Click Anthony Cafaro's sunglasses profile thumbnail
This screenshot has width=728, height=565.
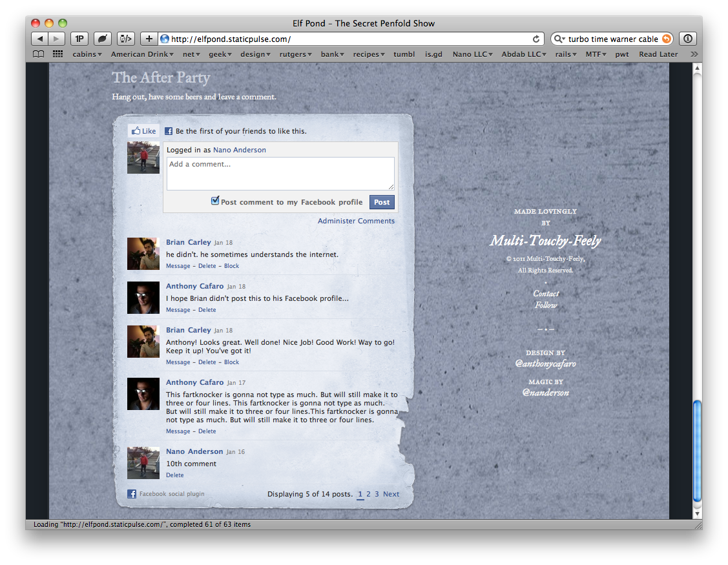(x=143, y=298)
